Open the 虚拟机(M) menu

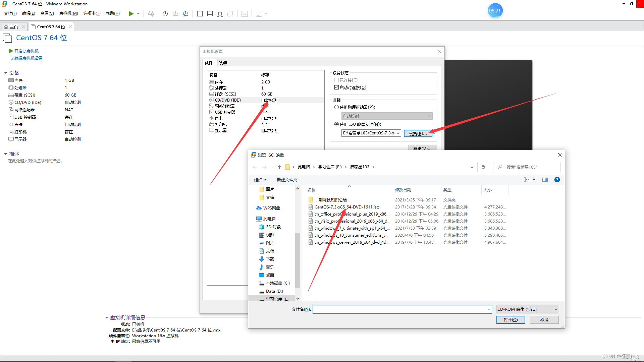click(x=68, y=13)
